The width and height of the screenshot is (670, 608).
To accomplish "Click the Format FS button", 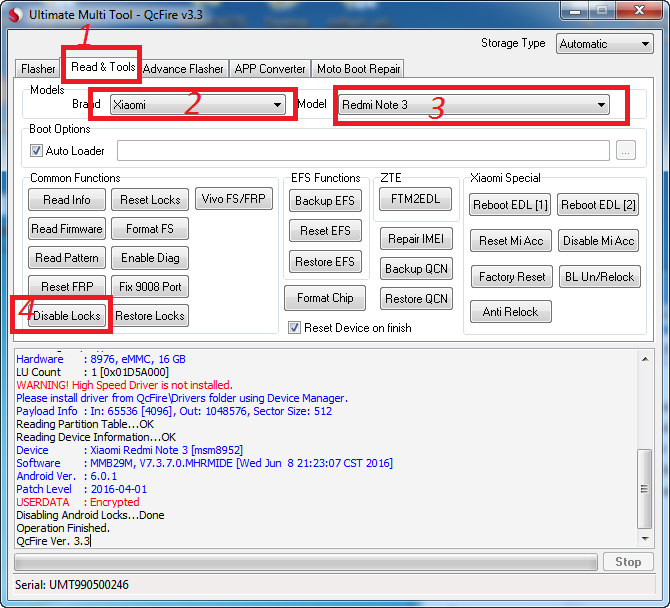I will 150,229.
